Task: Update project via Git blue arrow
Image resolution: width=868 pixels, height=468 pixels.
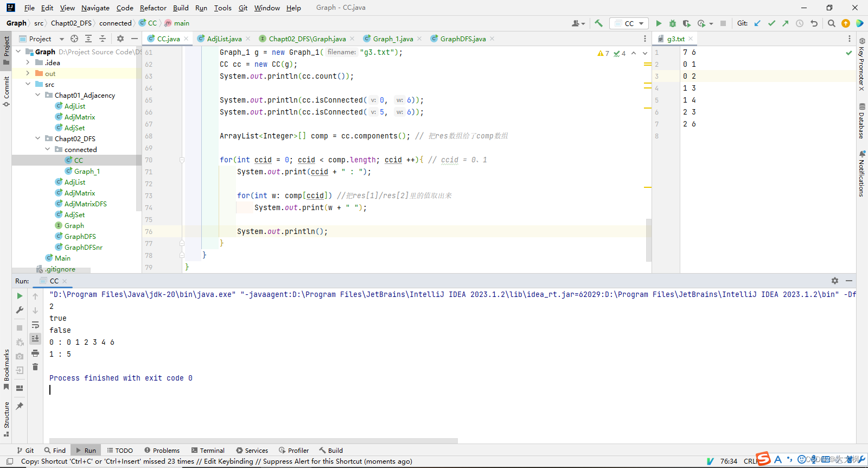Action: (757, 23)
